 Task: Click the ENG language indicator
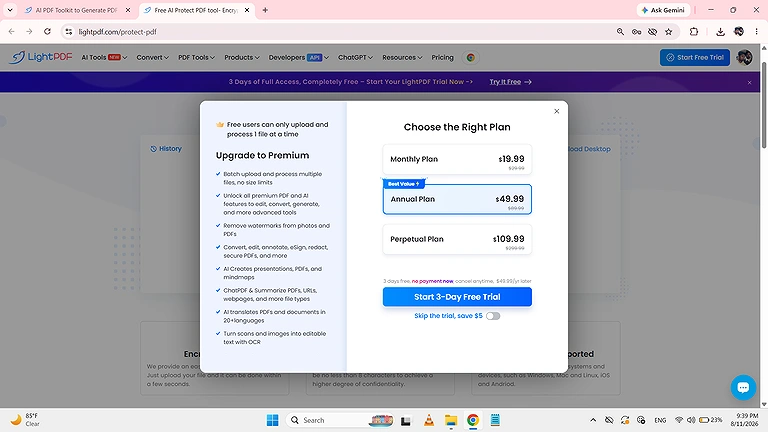[x=660, y=420]
